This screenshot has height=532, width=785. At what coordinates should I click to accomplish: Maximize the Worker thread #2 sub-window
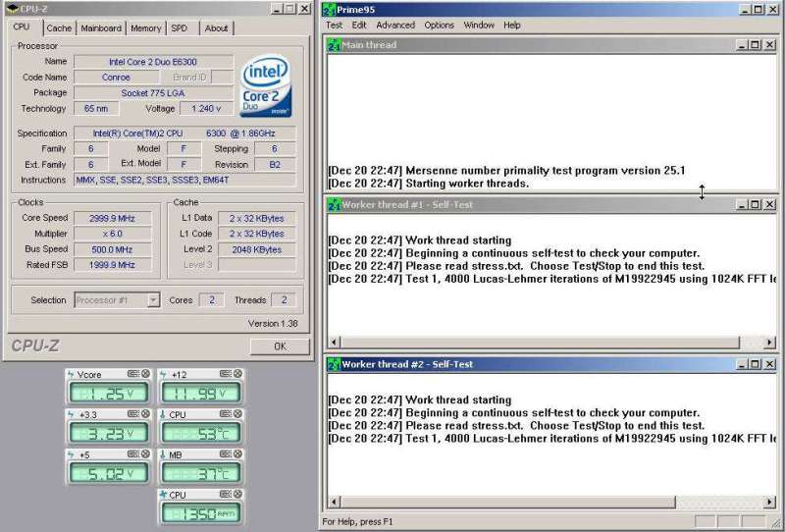click(756, 364)
